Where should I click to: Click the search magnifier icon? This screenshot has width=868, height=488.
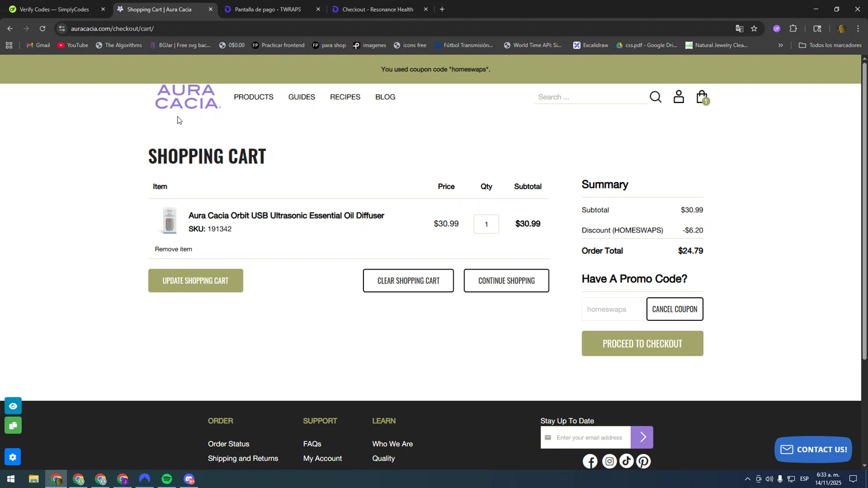655,97
